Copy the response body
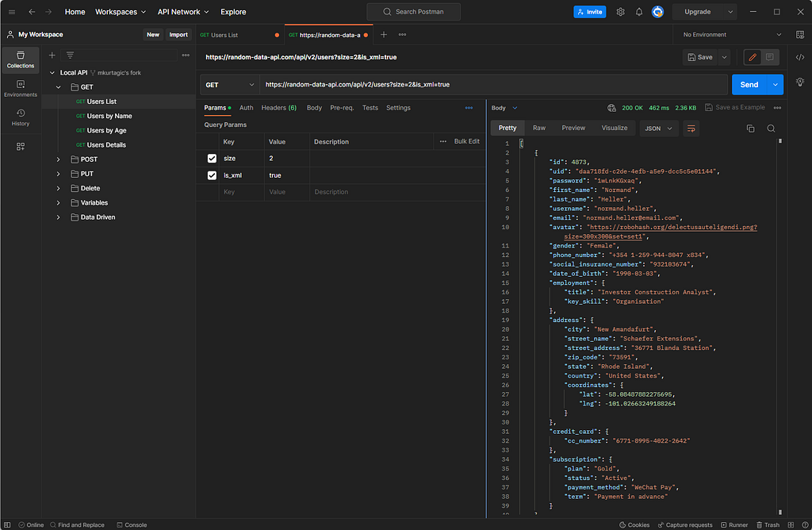Viewport: 812px width, 530px height. [x=750, y=129]
